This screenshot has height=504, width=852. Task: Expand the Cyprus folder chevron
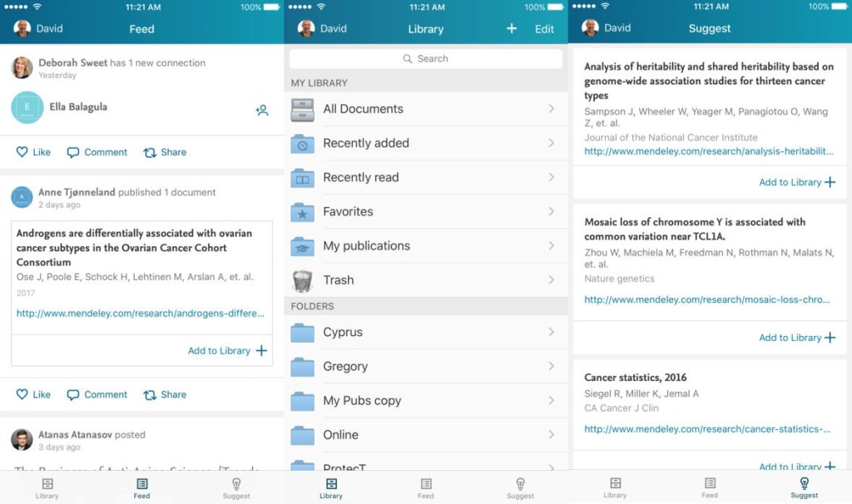tap(551, 332)
